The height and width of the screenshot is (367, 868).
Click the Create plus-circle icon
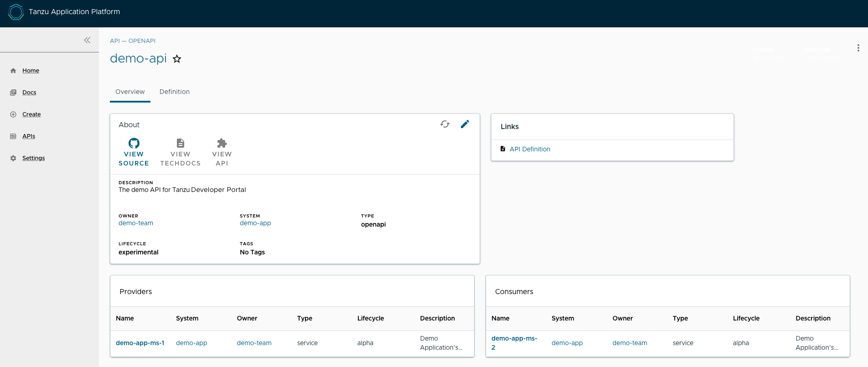(x=13, y=114)
